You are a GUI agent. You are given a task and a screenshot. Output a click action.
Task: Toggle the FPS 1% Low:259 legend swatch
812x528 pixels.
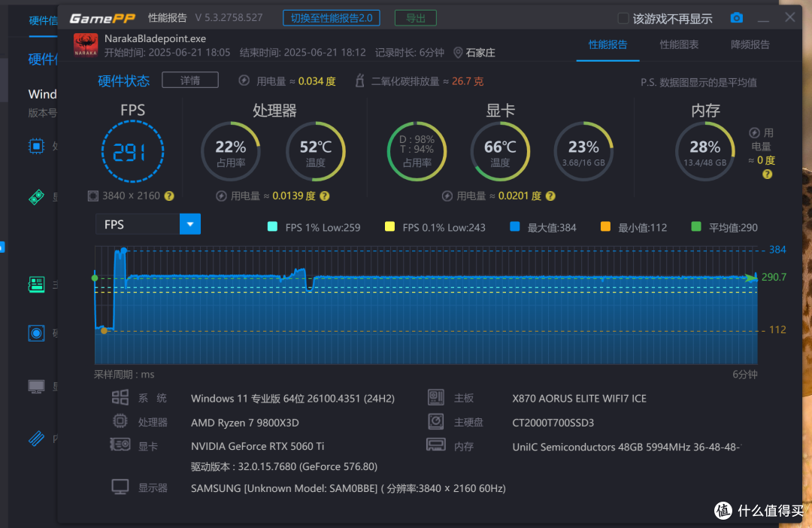tap(272, 226)
